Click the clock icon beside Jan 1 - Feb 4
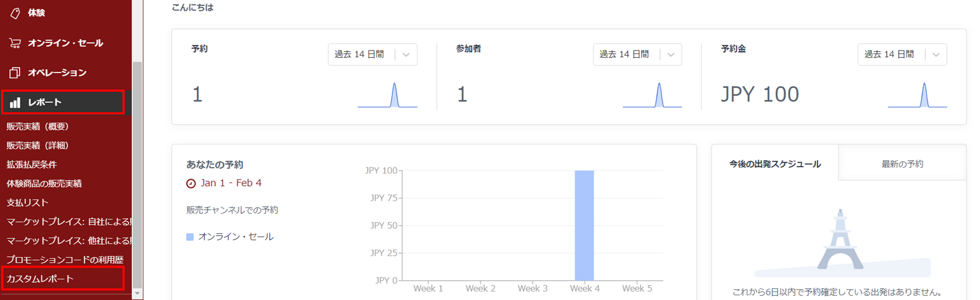980x300 pixels. (191, 184)
